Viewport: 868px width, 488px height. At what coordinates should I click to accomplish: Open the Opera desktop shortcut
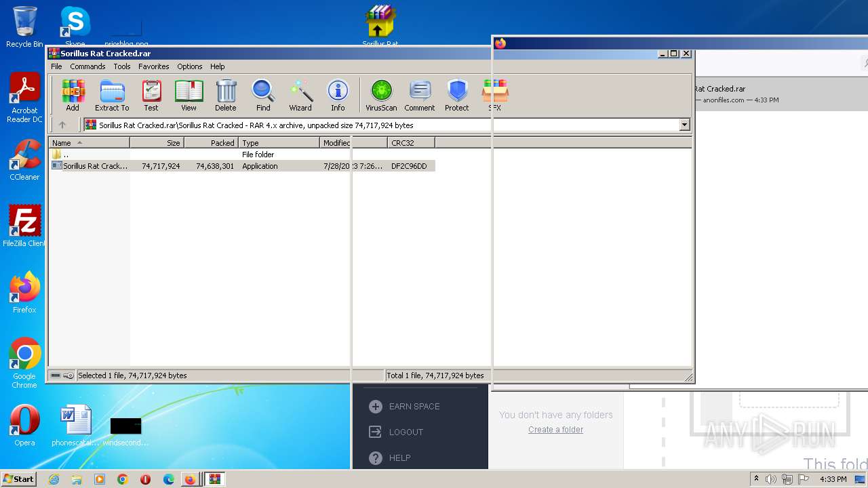(24, 425)
